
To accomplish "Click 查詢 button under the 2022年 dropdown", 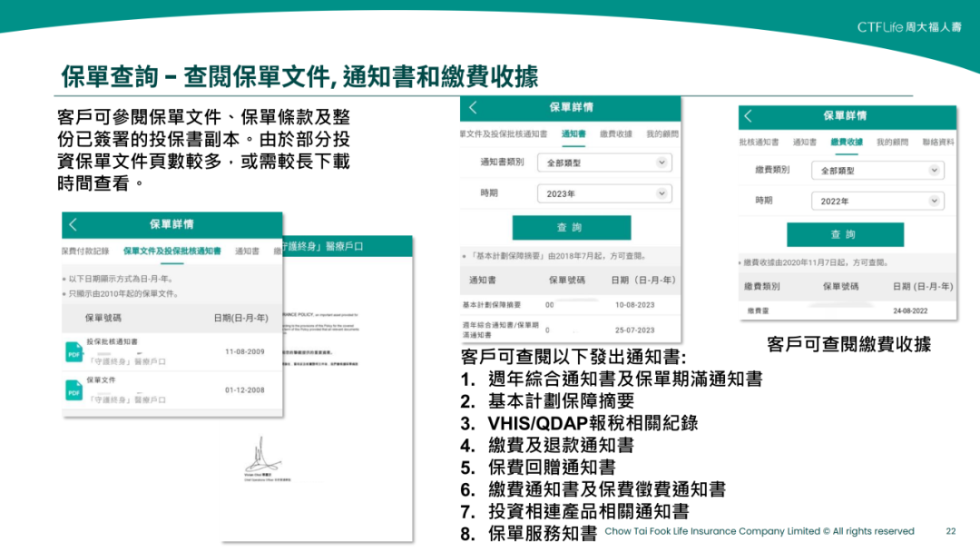I will pos(845,234).
